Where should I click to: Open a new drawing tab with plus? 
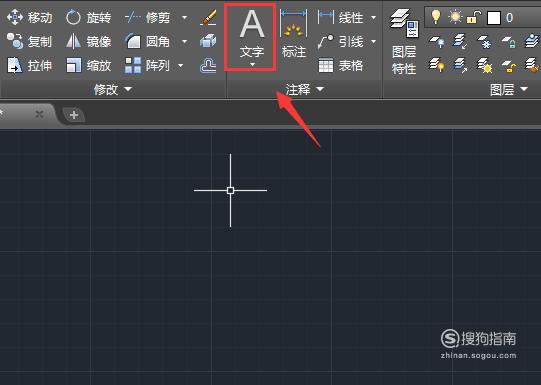[74, 115]
